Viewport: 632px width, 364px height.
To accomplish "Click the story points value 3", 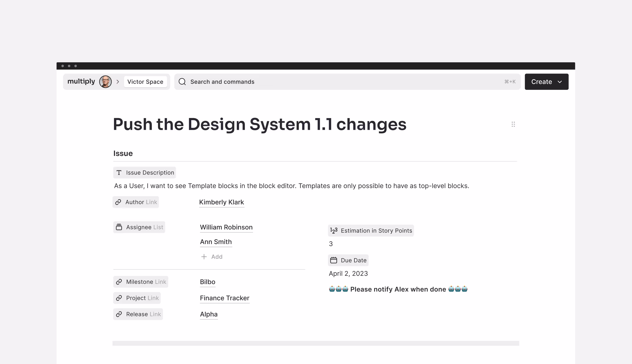I will (331, 244).
